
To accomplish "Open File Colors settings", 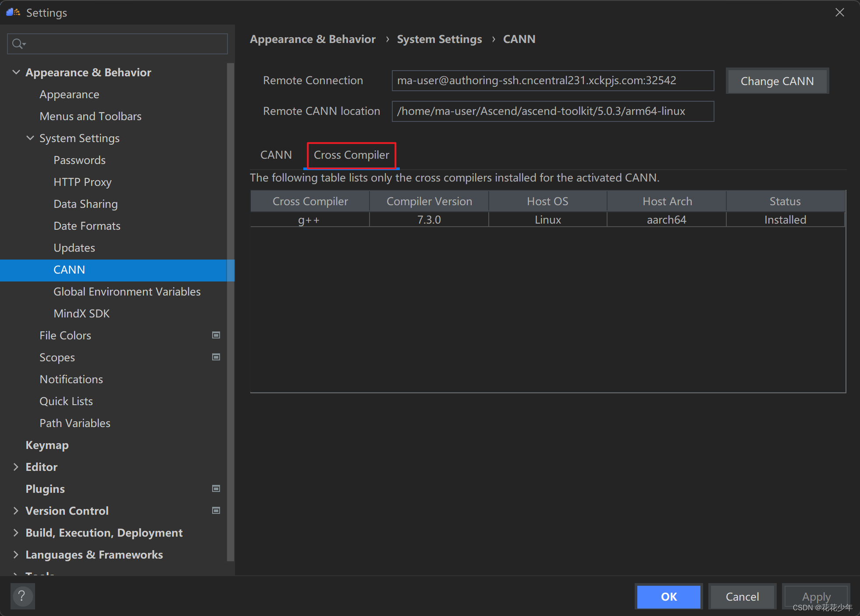I will [65, 335].
